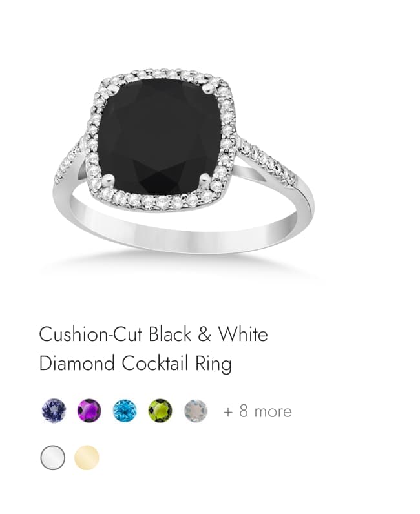Viewport: 420px width, 514px height.
Task: Click the word more in + 8 more
Action: 273,412
